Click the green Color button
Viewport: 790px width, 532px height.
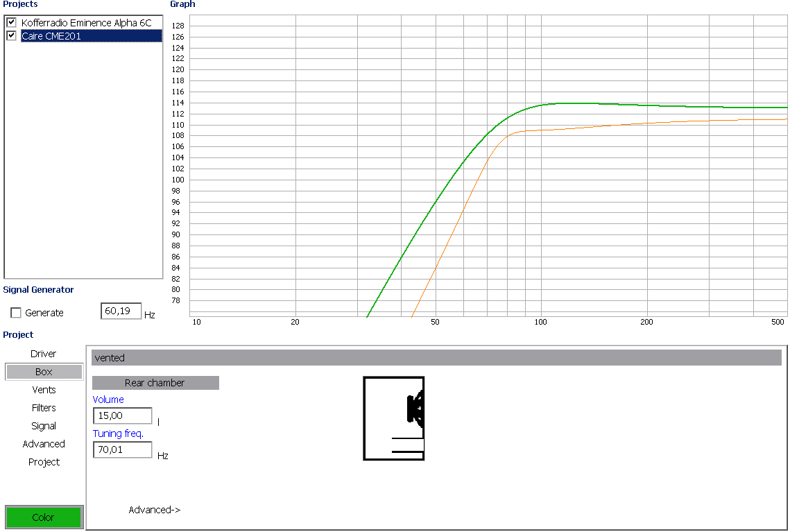pos(44,517)
